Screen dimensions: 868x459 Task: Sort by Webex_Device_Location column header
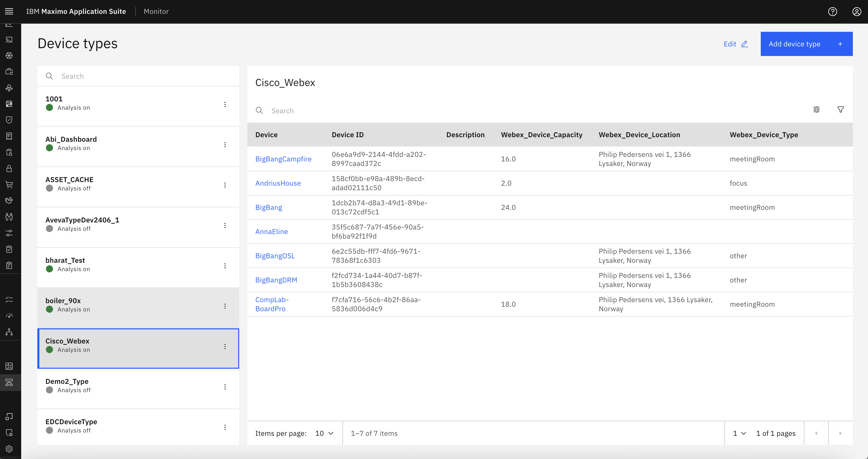[x=639, y=135]
